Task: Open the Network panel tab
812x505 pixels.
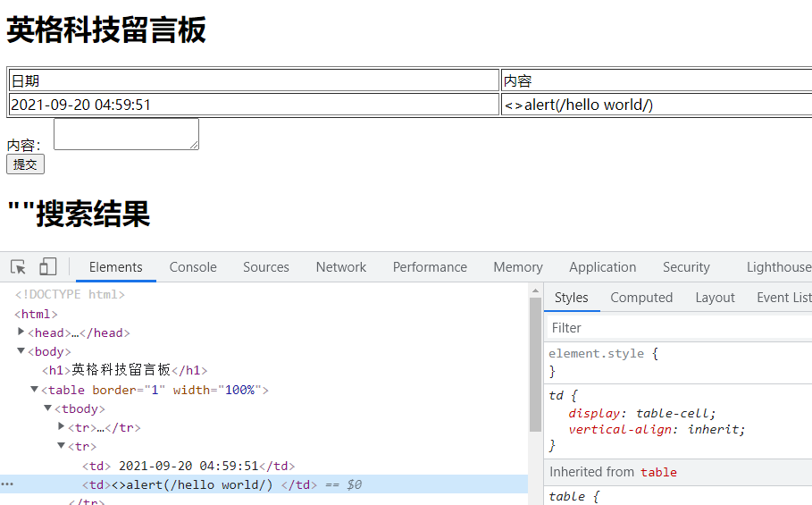Action: [340, 267]
